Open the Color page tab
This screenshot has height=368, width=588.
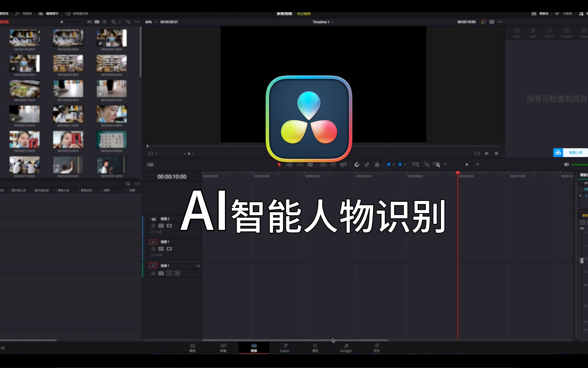315,348
